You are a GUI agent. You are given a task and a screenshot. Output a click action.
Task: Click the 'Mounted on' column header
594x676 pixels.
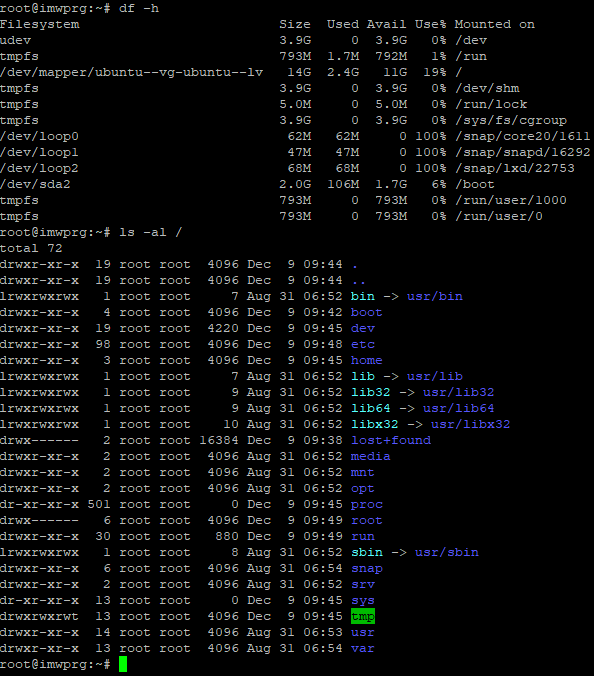pyautogui.click(x=495, y=24)
